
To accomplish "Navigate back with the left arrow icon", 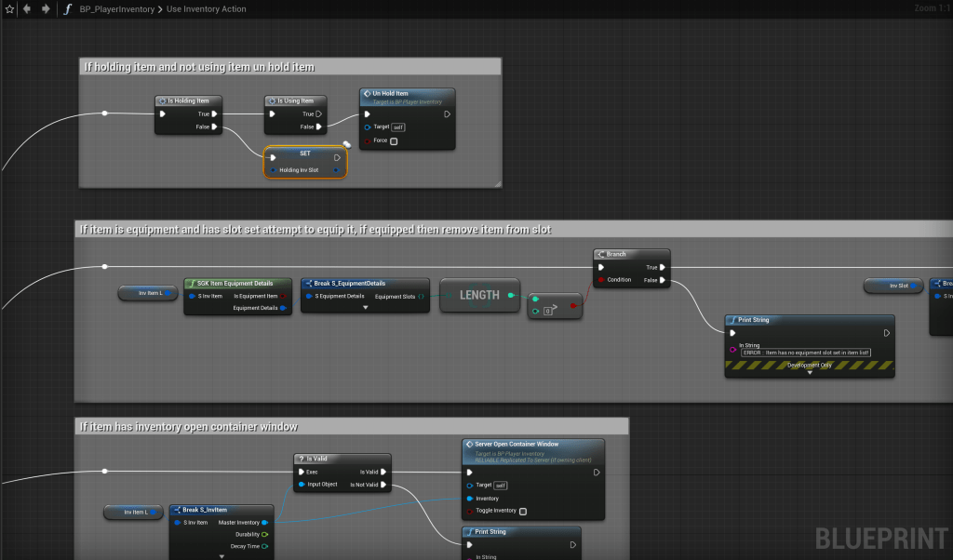I will 26,8.
